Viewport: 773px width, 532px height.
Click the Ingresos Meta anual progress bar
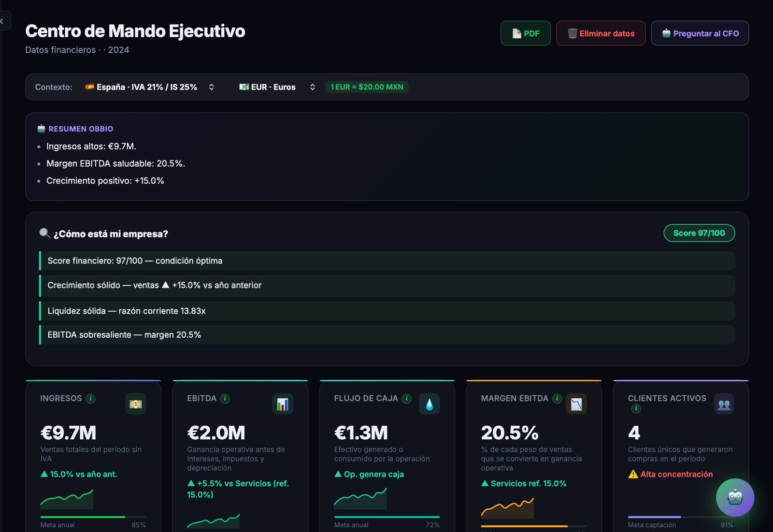tap(93, 517)
